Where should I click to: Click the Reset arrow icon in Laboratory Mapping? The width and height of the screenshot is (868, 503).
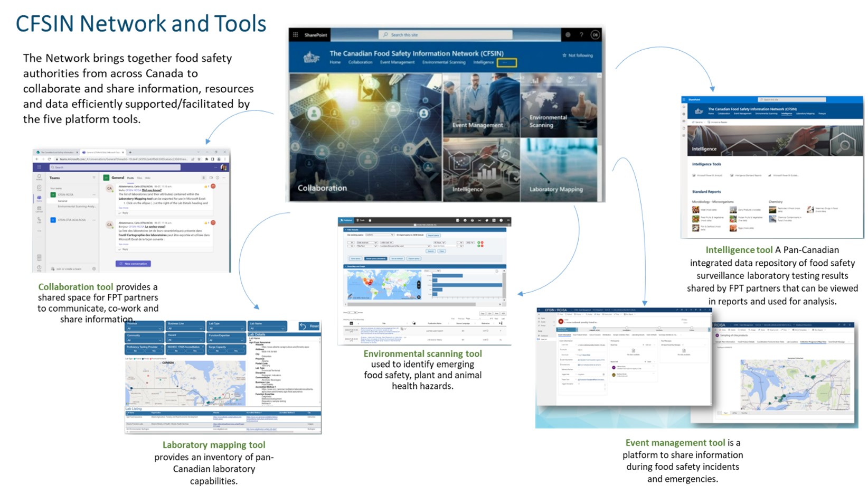click(x=303, y=326)
